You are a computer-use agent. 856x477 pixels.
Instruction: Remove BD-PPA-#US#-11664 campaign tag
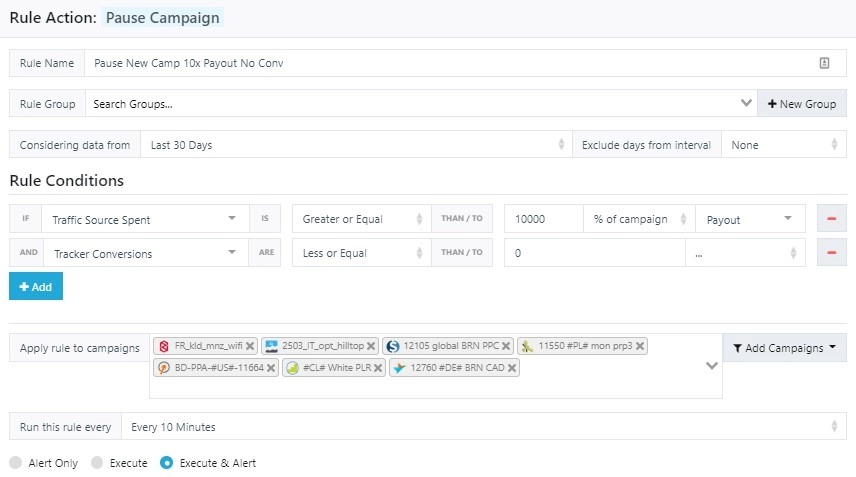[x=271, y=368]
